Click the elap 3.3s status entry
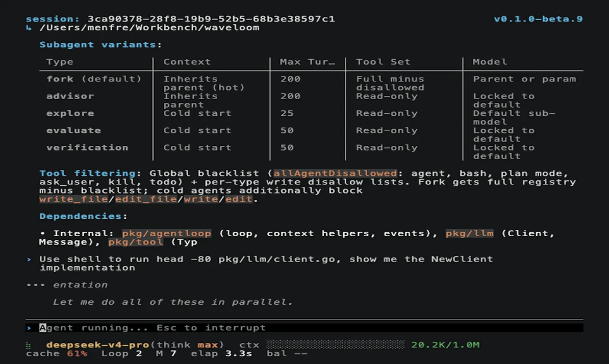This screenshot has width=609, height=364. pyautogui.click(x=222, y=353)
